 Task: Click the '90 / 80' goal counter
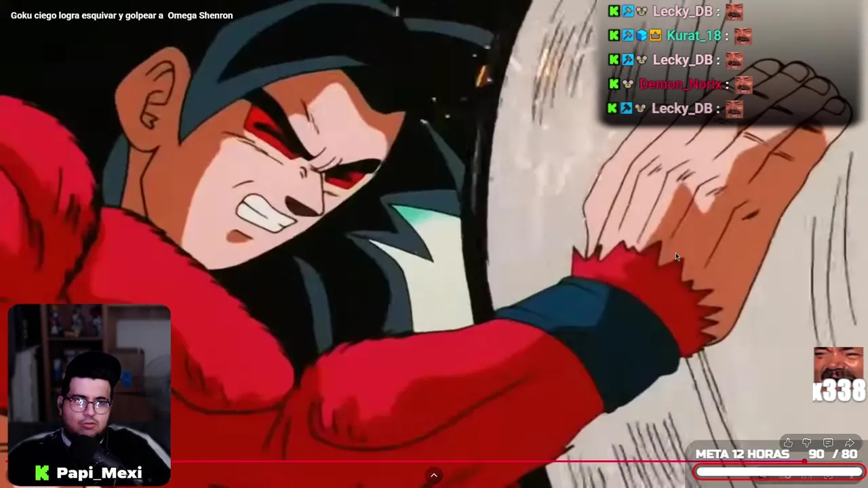coord(833,454)
